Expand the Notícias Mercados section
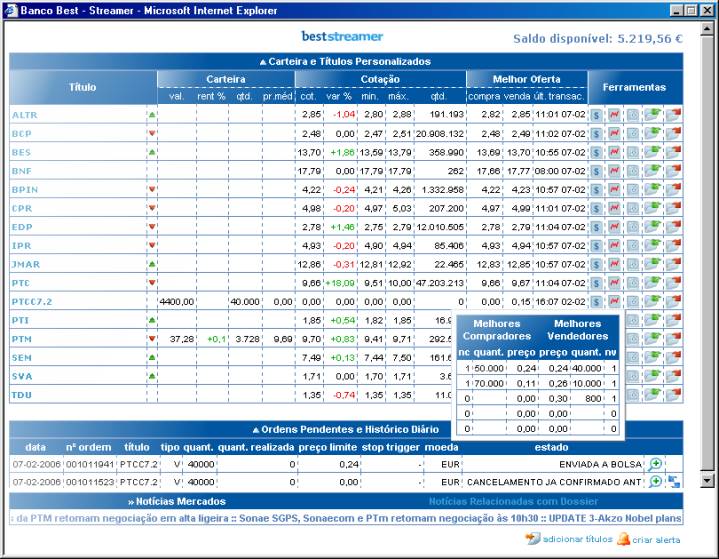The width and height of the screenshot is (719, 559). click(177, 502)
